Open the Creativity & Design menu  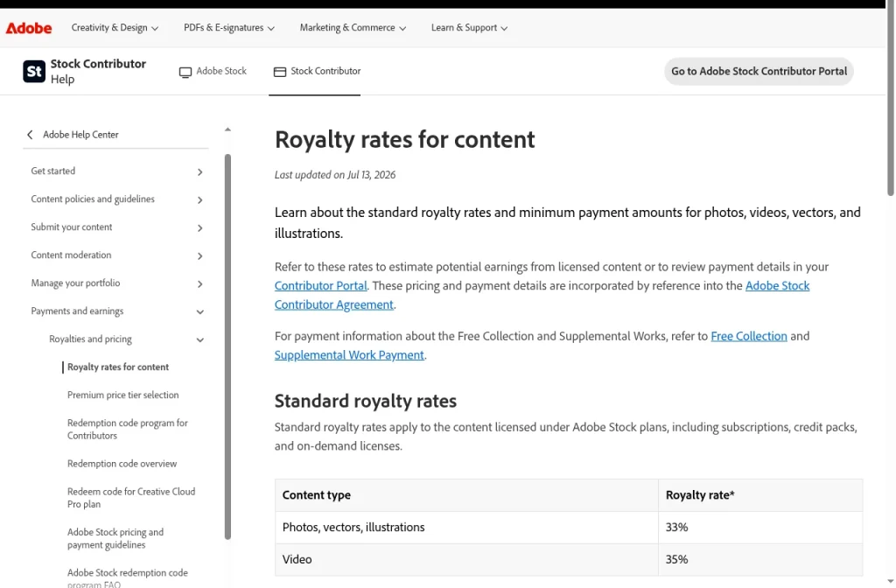tap(115, 27)
